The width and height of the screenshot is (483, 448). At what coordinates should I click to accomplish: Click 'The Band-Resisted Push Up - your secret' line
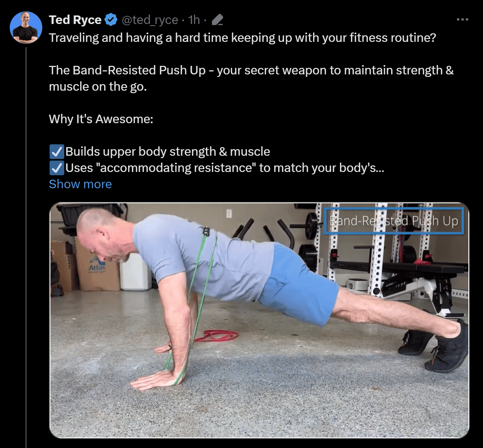[x=251, y=70]
